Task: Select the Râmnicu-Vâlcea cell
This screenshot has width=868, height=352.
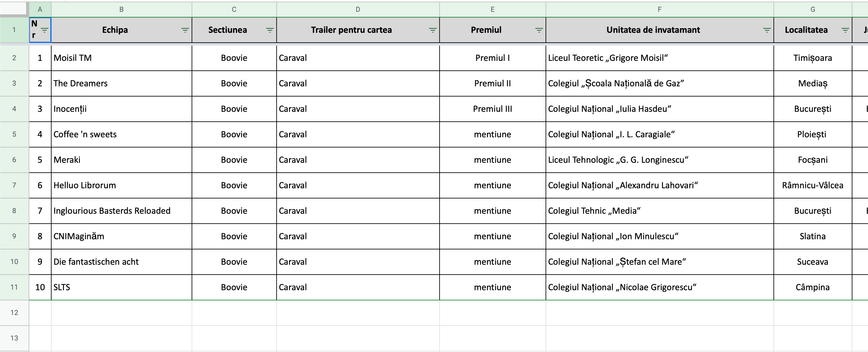Action: click(813, 185)
